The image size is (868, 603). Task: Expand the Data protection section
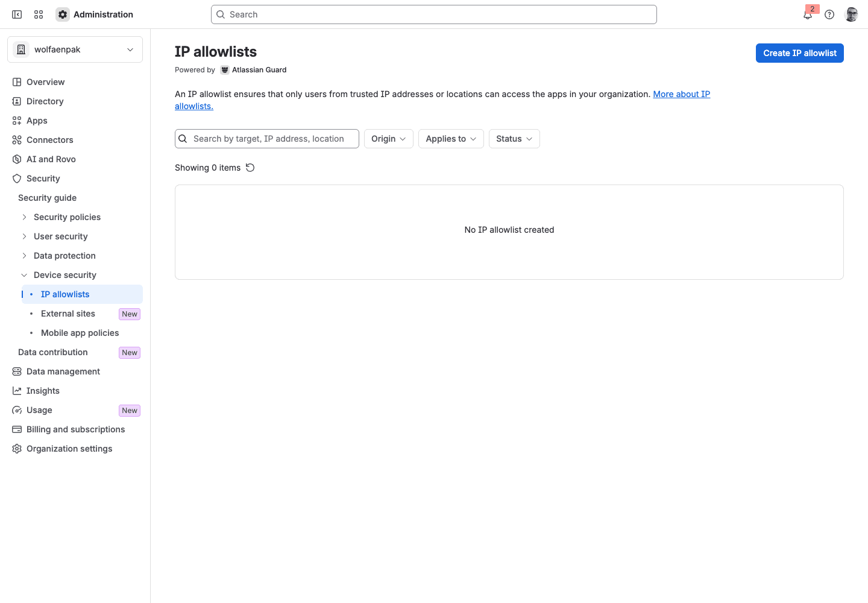click(x=24, y=256)
